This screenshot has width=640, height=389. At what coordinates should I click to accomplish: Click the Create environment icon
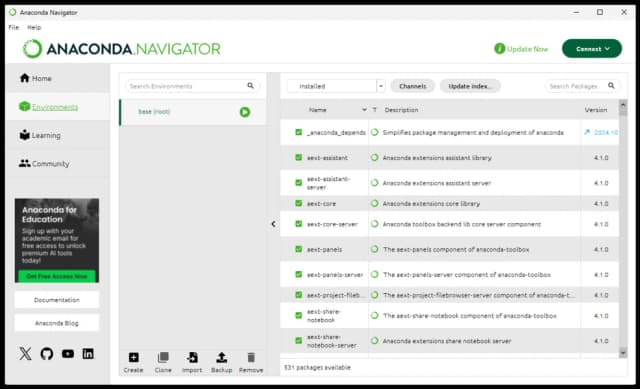(x=133, y=358)
